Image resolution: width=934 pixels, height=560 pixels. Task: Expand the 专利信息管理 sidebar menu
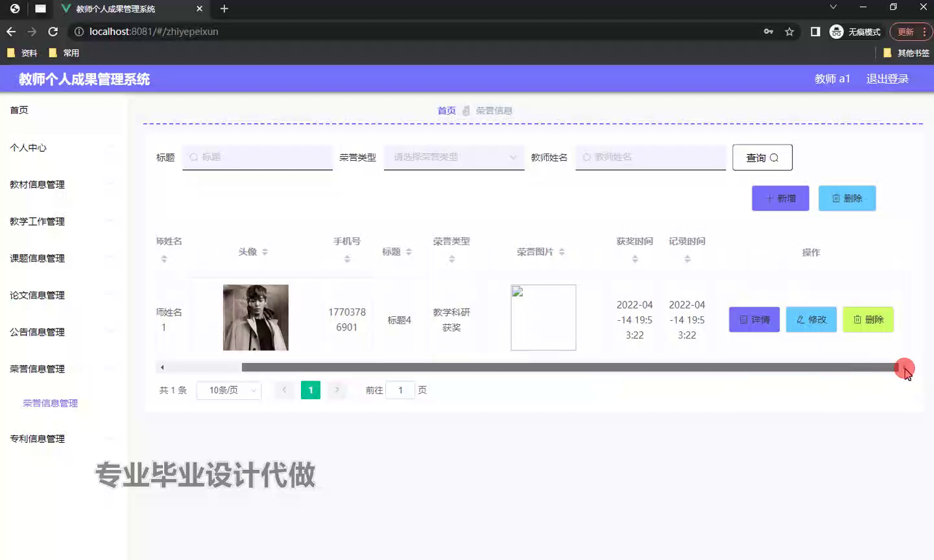[64, 439]
